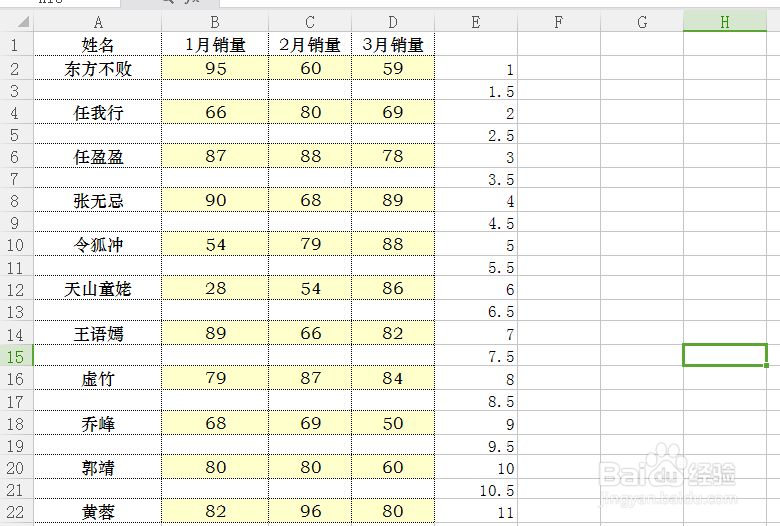Select the name cell 乔峰

pos(98,422)
